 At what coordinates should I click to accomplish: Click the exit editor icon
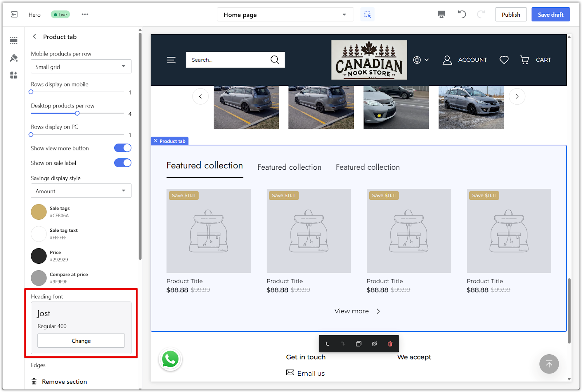click(x=14, y=15)
